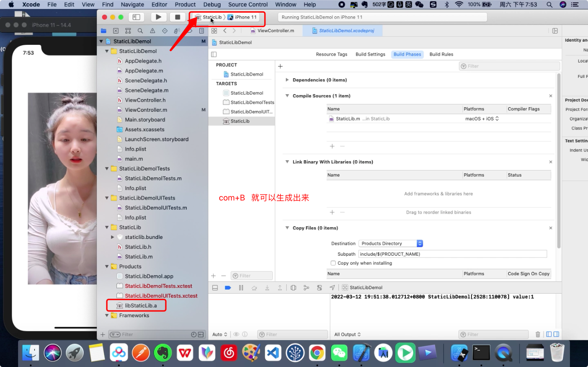This screenshot has height=367, width=588.
Task: Open All Output console dropdown
Action: 347,334
